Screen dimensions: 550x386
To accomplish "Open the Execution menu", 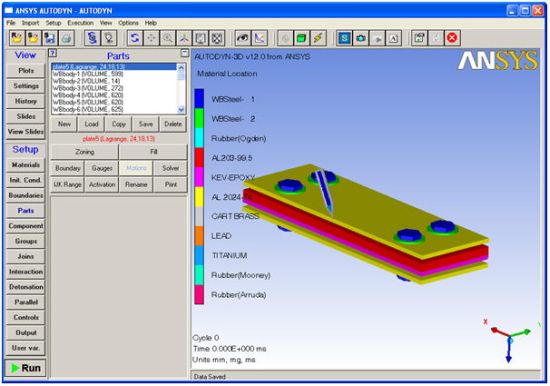I will (80, 23).
